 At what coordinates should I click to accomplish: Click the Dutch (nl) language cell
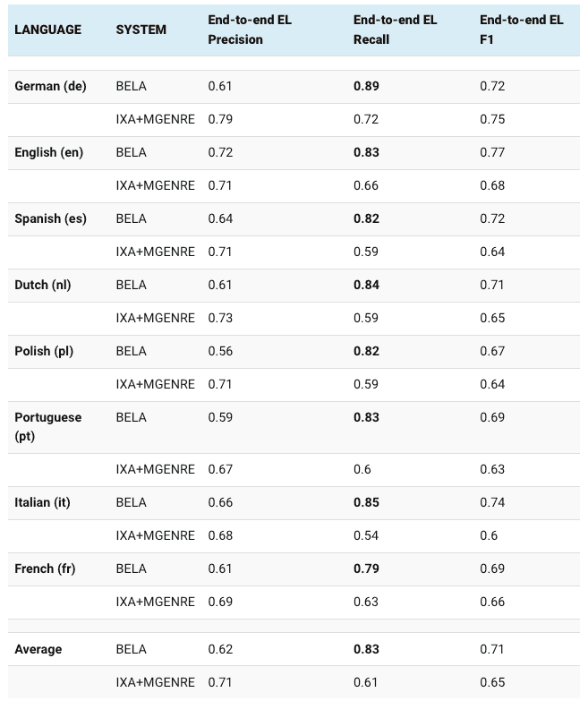(42, 285)
